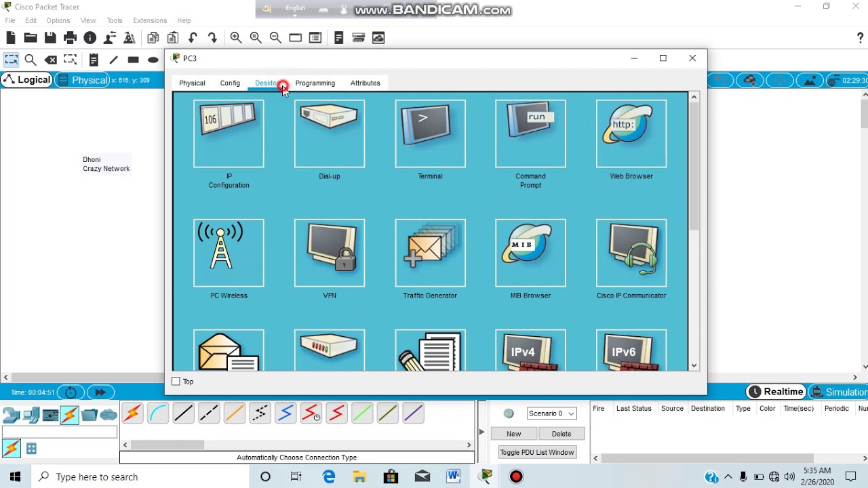Select the Connections lightning category in the device bar
This screenshot has height=488, width=868.
[x=70, y=415]
